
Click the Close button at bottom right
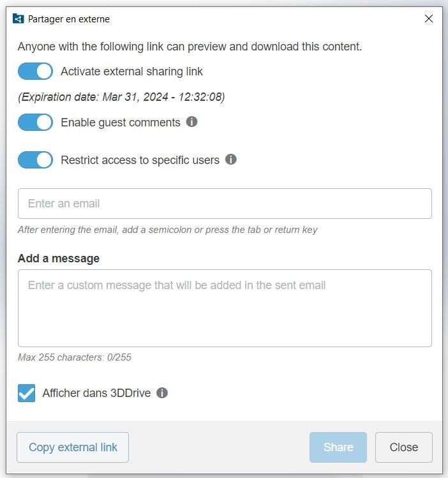coord(403,447)
